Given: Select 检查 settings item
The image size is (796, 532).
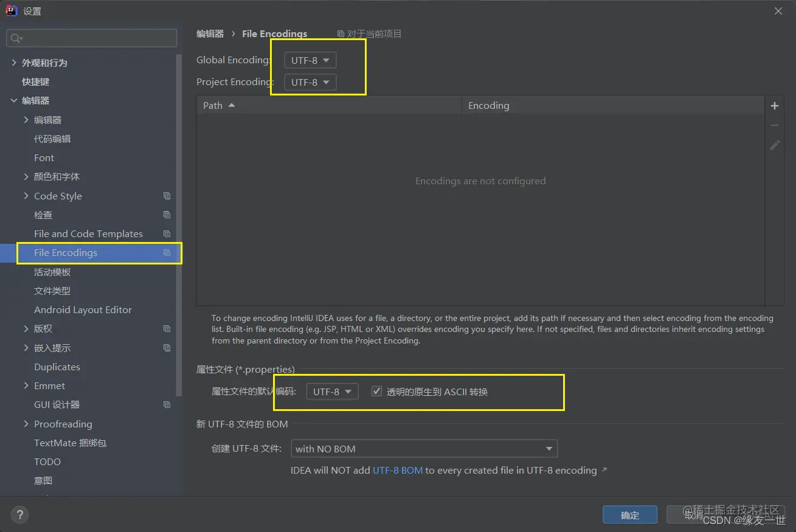Looking at the screenshot, I should 43,215.
